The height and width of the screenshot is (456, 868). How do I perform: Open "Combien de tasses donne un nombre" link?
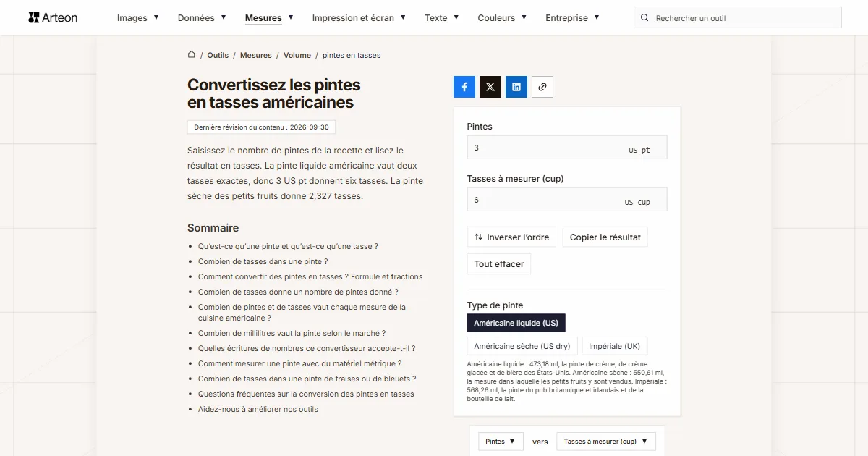(x=298, y=292)
